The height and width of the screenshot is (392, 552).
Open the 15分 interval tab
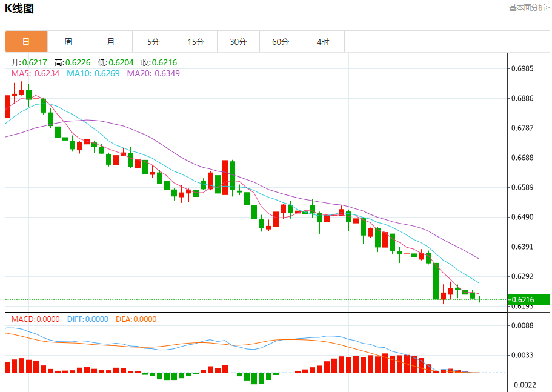[x=196, y=42]
